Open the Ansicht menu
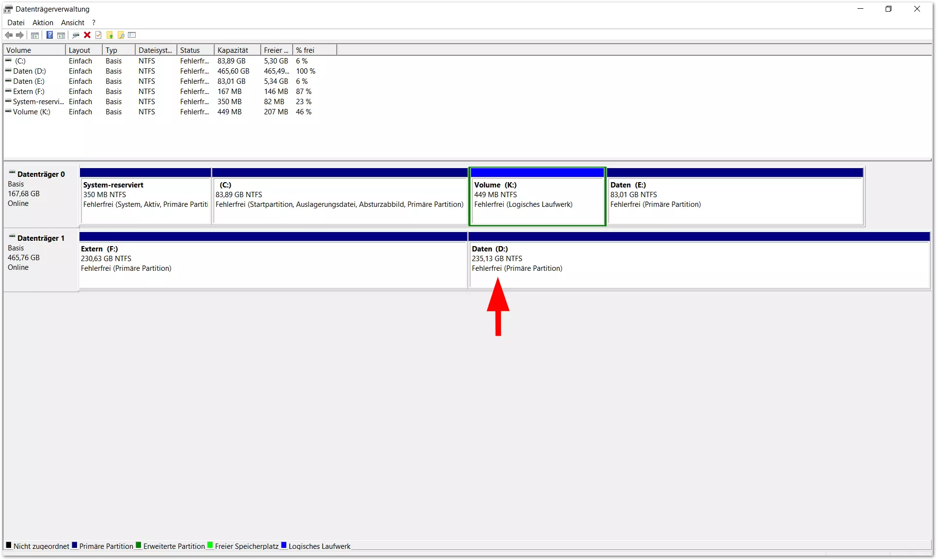 [73, 23]
